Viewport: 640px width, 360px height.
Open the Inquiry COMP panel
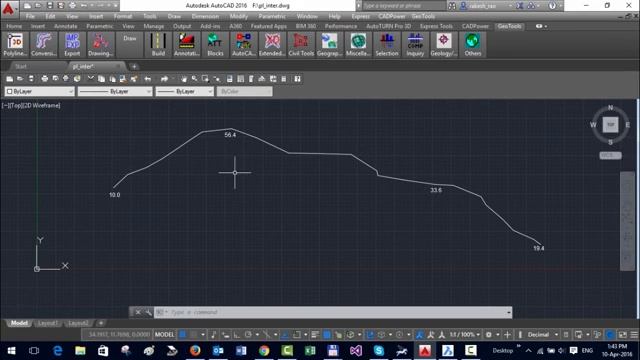[x=415, y=45]
